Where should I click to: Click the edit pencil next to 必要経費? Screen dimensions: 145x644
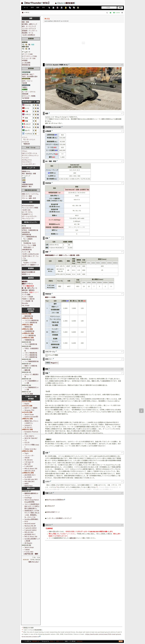(52, 131)
